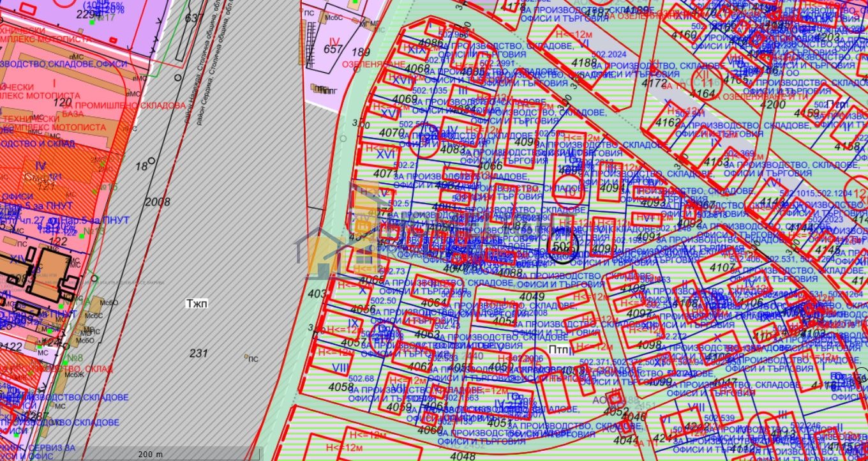
Task: Click parcel 120 in the red zone
Action: point(63,102)
